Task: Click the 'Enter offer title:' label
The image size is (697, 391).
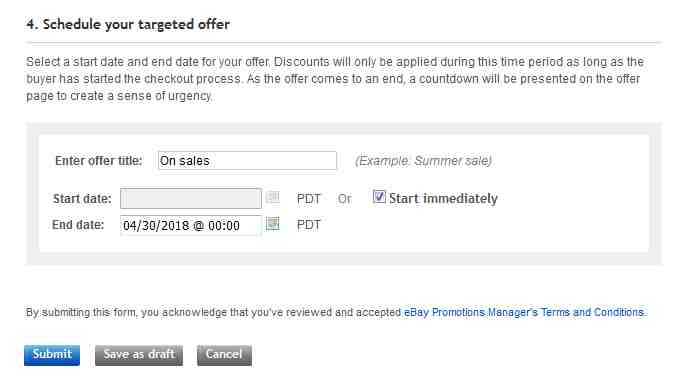Action: (x=99, y=160)
